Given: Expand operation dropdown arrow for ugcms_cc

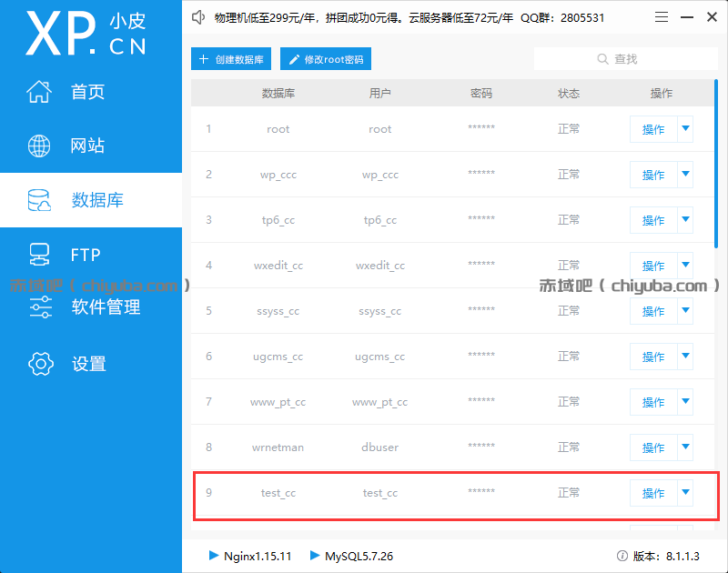Looking at the screenshot, I should click(685, 357).
